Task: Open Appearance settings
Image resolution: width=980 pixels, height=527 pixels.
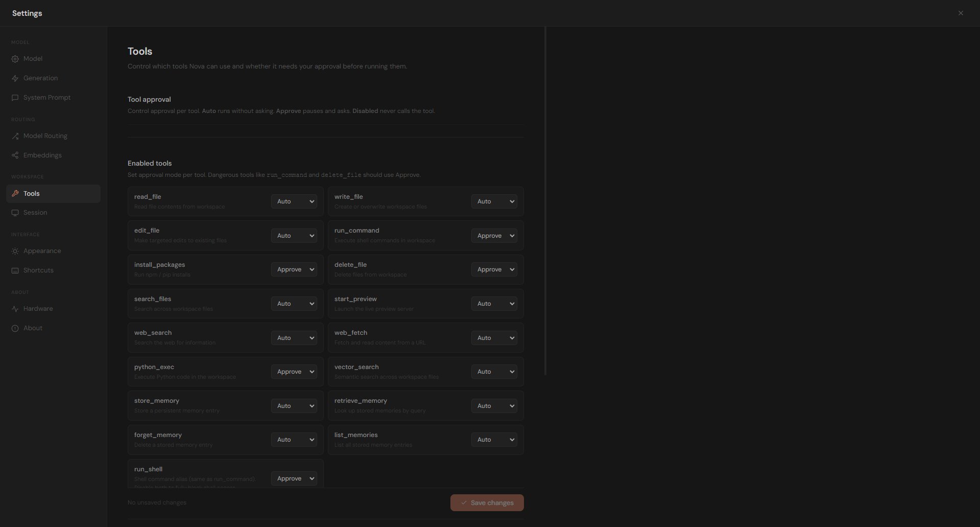Action: 53,251
